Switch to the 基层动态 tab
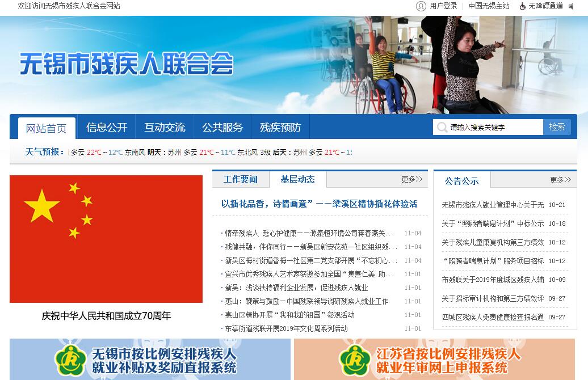Image resolution: width=588 pixels, height=380 pixels. coord(297,179)
